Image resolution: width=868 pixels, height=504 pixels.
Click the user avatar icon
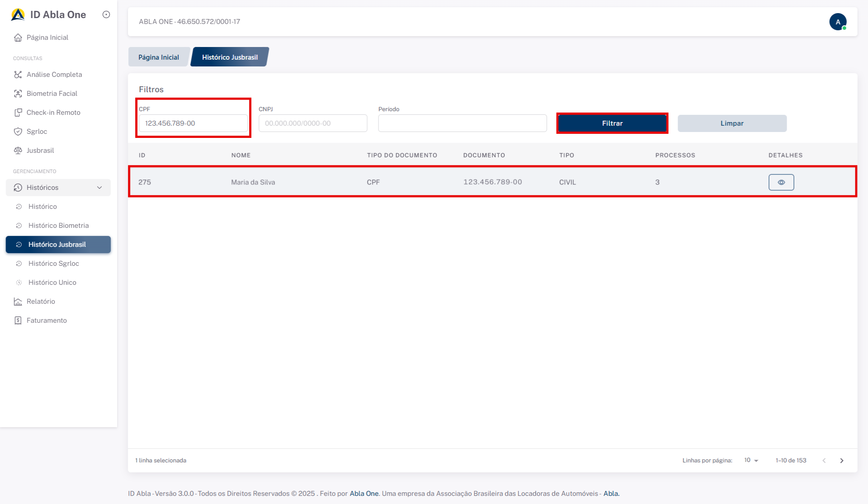pyautogui.click(x=837, y=22)
